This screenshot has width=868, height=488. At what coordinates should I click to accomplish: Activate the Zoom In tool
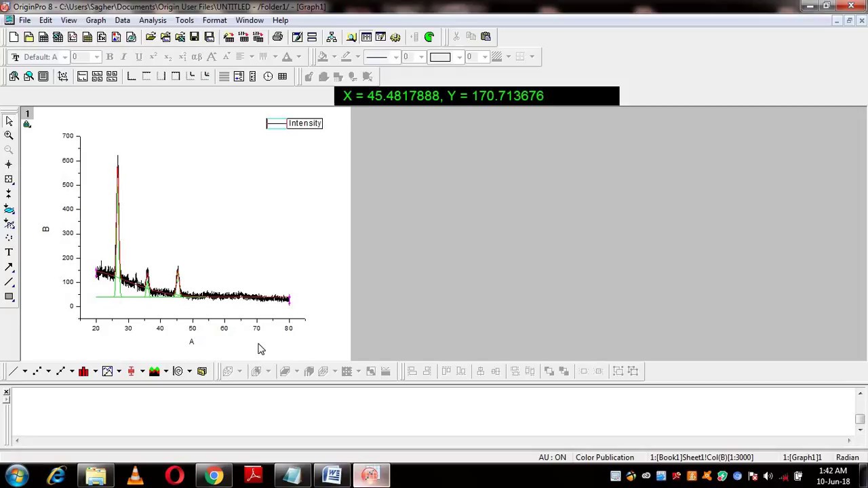(x=9, y=136)
